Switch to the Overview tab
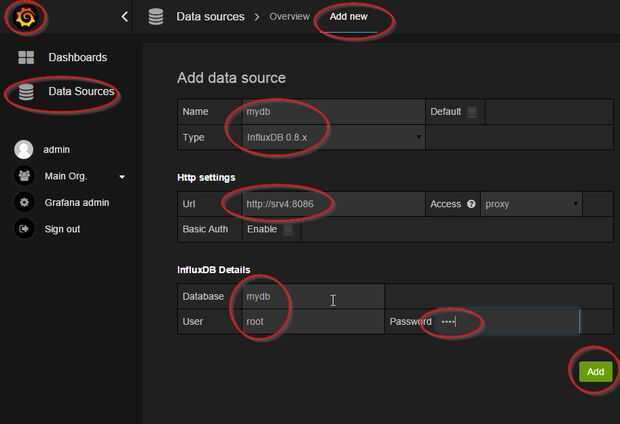 click(289, 17)
